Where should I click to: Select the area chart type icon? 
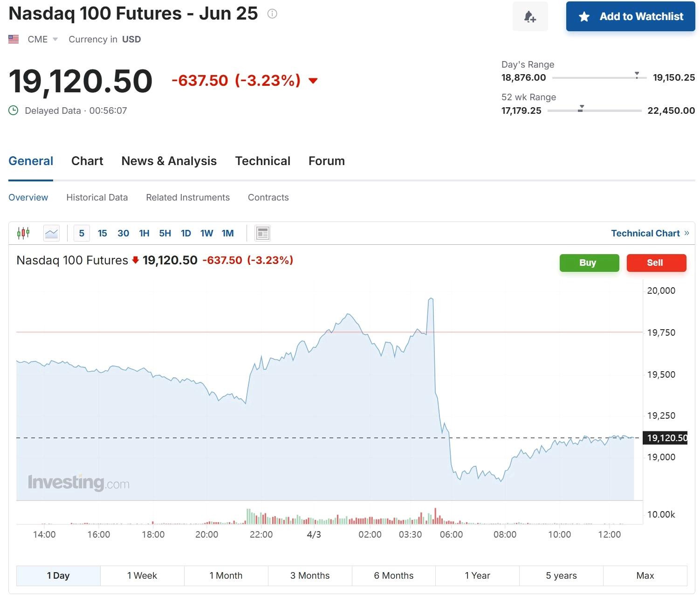(51, 233)
